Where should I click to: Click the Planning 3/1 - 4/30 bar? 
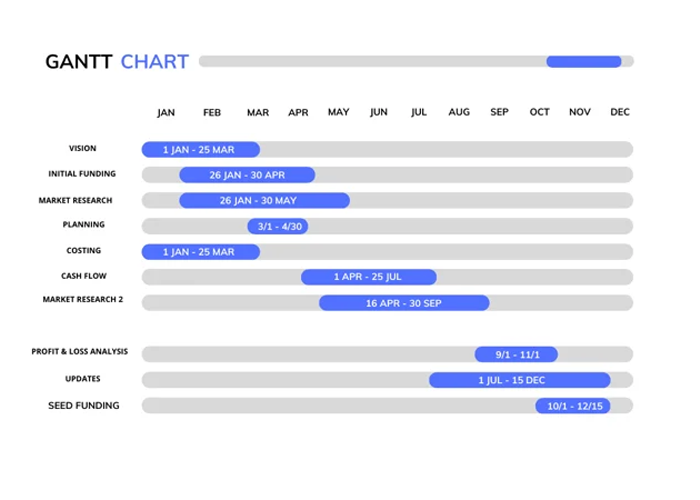pos(277,226)
